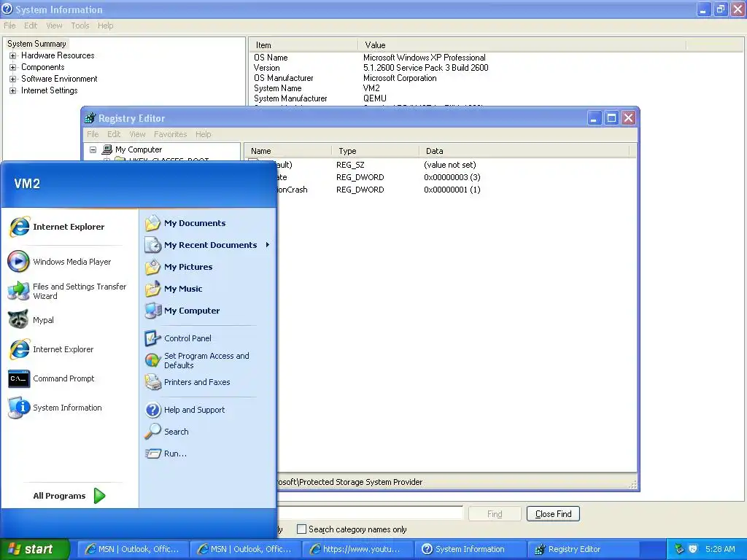
Task: Open Control Panel
Action: [x=178, y=338]
